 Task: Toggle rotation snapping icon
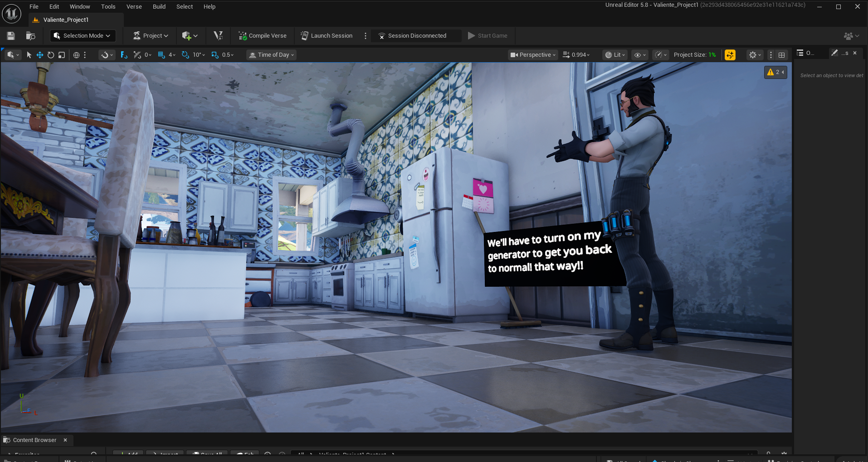point(185,55)
